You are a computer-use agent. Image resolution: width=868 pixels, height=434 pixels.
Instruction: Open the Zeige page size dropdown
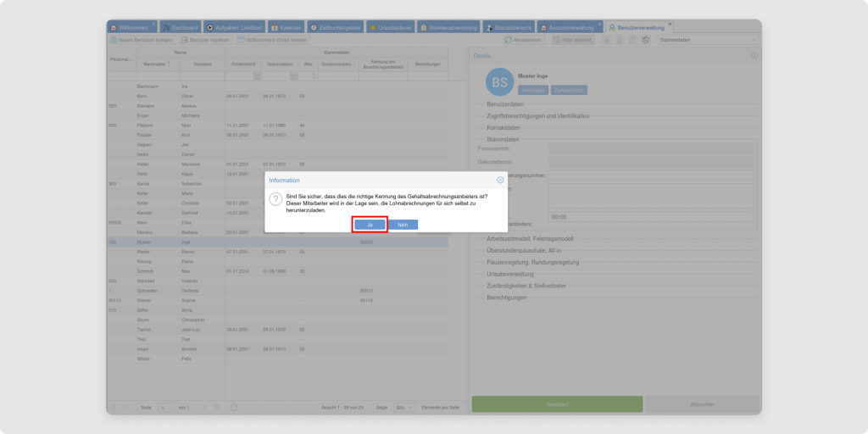tap(404, 408)
